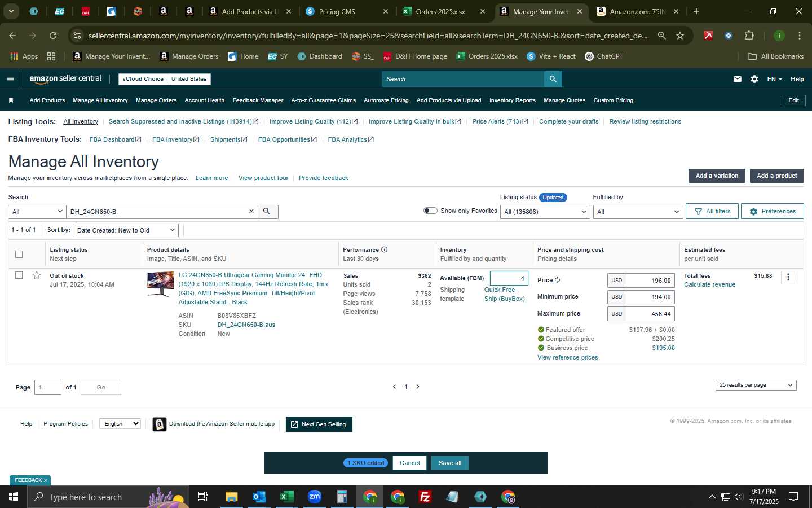The height and width of the screenshot is (508, 812).
Task: Open the Performance info icon
Action: 384,249
